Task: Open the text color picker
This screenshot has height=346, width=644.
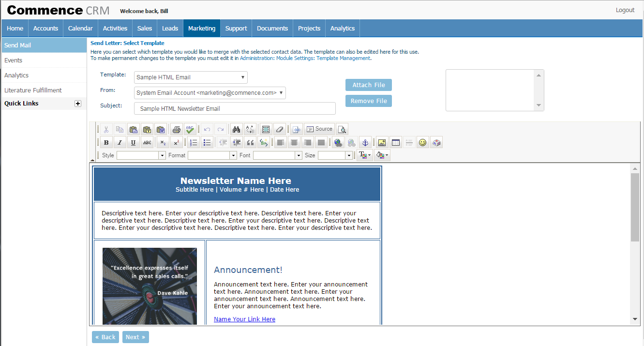Action: click(365, 155)
